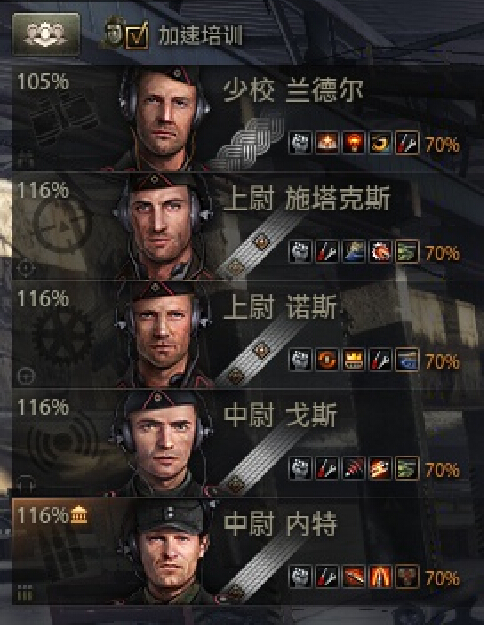
Task: Select loader 中尉 内特 crew slot
Action: 239,552
